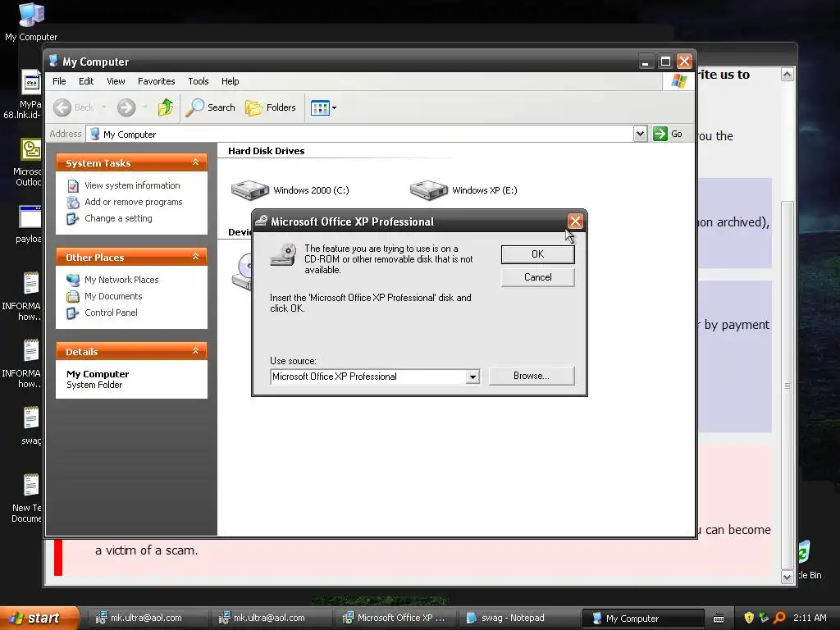840x630 pixels.
Task: Click the security shield tray icon
Action: pos(749,618)
